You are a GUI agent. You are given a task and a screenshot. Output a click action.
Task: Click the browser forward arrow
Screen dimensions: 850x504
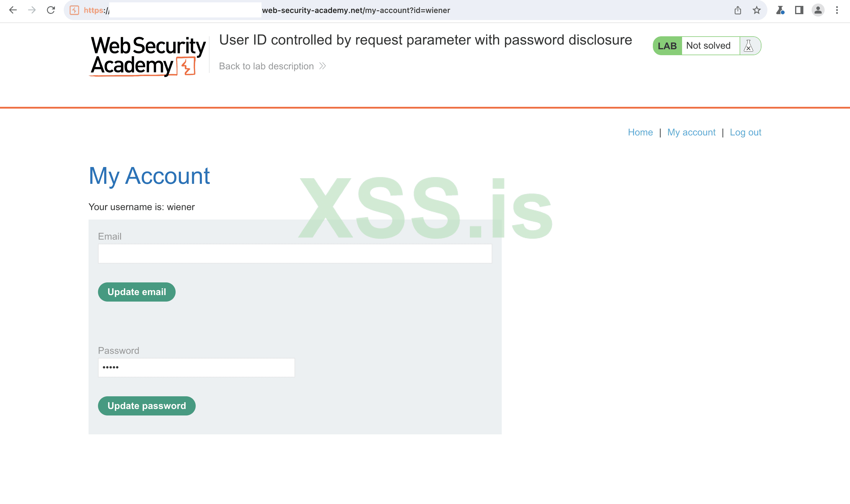(32, 10)
